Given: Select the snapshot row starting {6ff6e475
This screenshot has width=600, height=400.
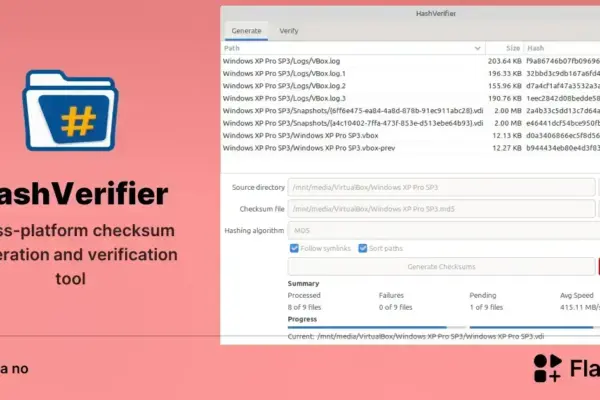Looking at the screenshot, I should click(x=410, y=111).
